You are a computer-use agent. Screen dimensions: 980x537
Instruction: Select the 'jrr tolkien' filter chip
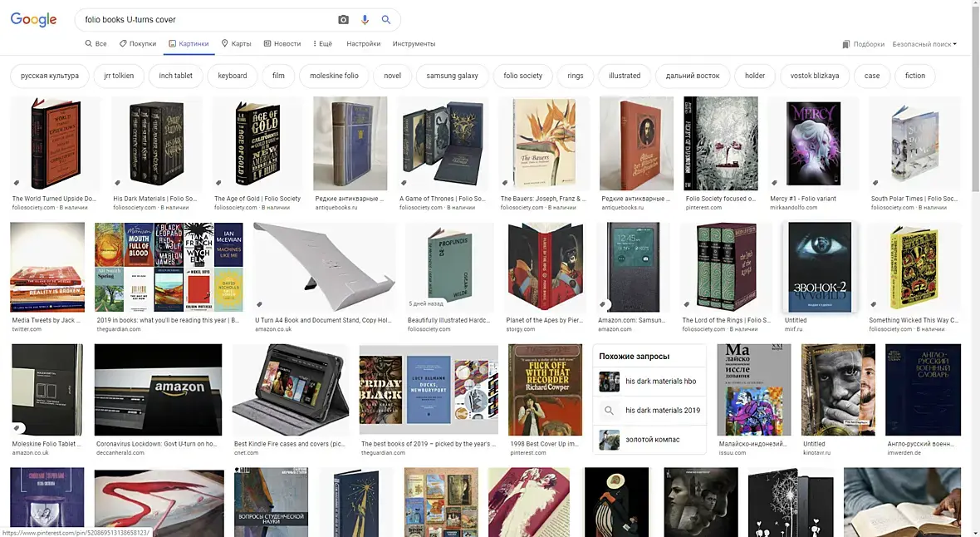click(119, 76)
